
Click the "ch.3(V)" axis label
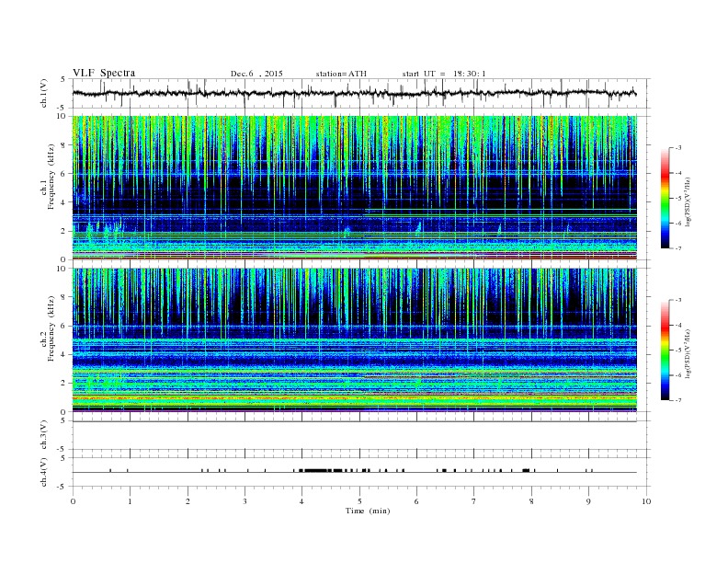click(x=43, y=435)
